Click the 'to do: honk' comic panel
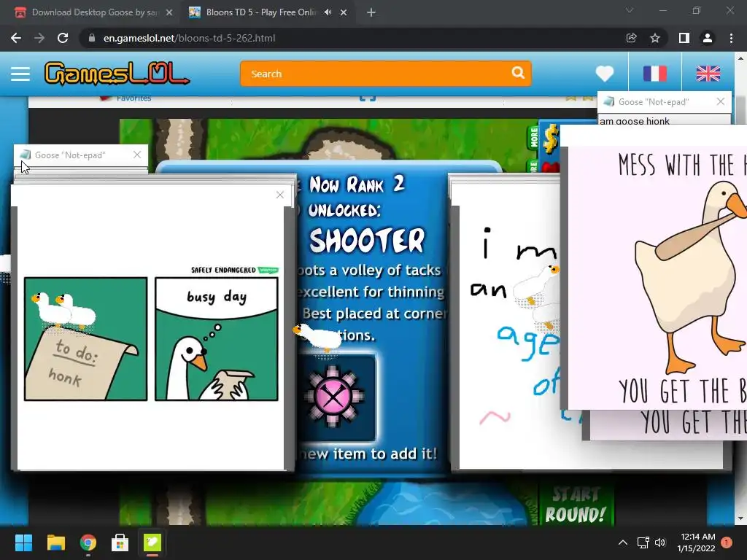 (x=86, y=339)
